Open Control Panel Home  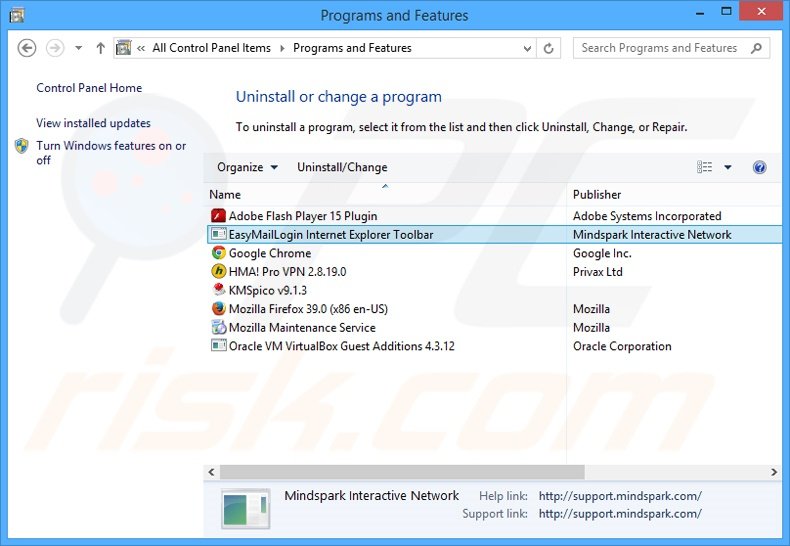pos(89,88)
